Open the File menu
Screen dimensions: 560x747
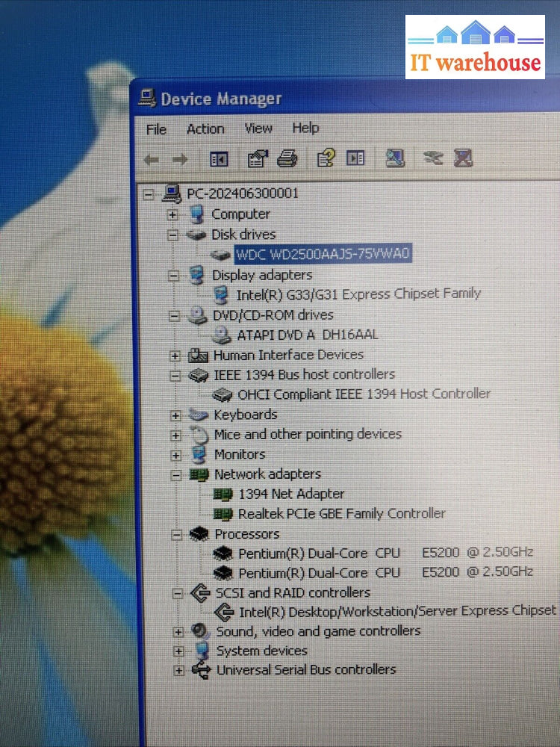pyautogui.click(x=156, y=129)
